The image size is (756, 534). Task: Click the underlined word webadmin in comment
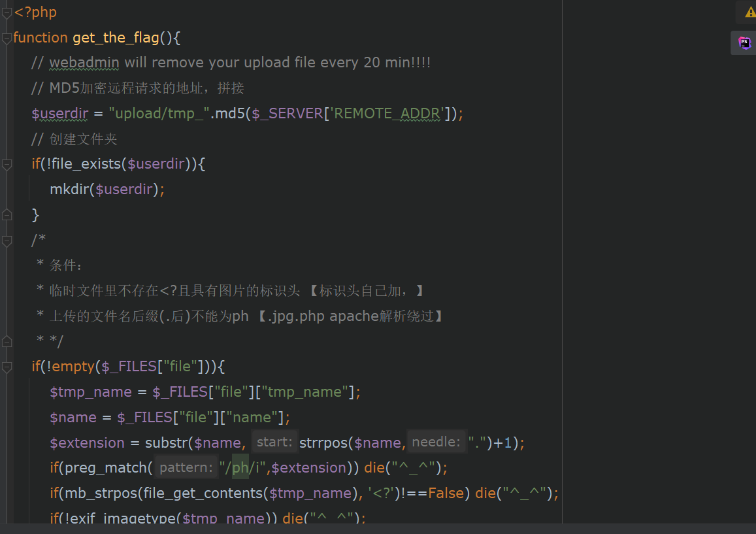click(84, 63)
